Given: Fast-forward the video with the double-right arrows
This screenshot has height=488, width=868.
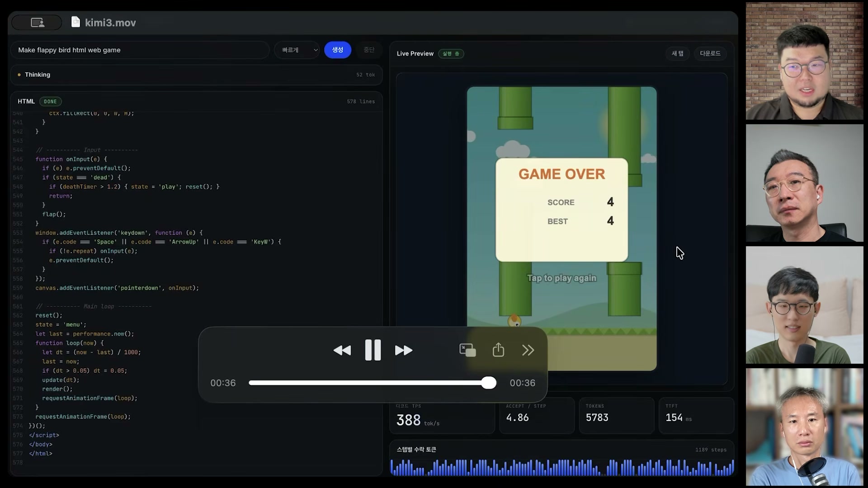Looking at the screenshot, I should pos(404,350).
